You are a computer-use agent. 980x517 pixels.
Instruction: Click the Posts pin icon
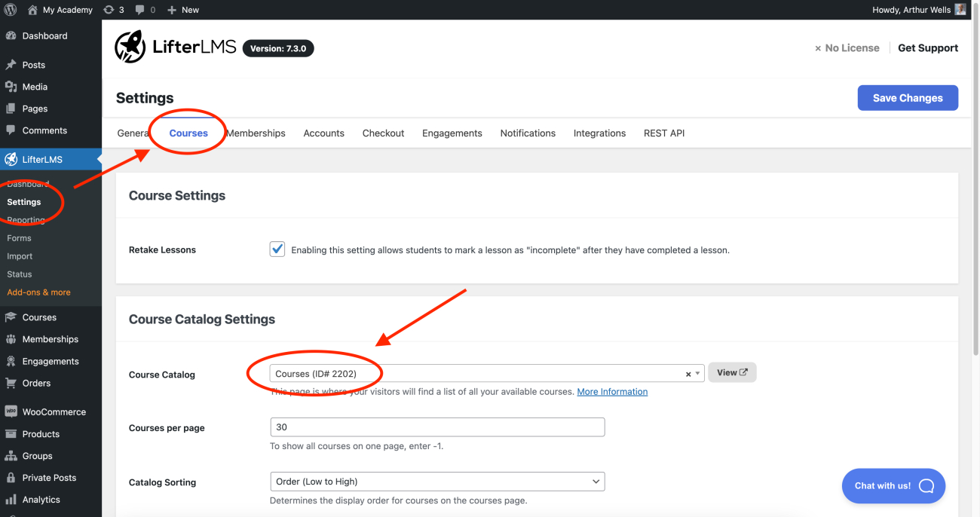[x=11, y=65]
